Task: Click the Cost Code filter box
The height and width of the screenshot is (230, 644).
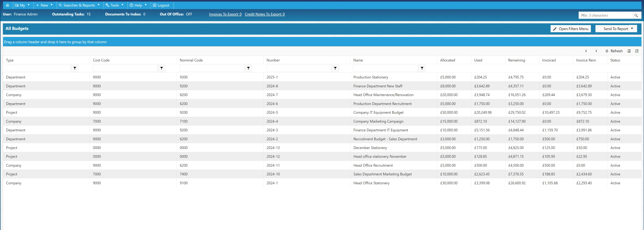Action: pyautogui.click(x=125, y=68)
